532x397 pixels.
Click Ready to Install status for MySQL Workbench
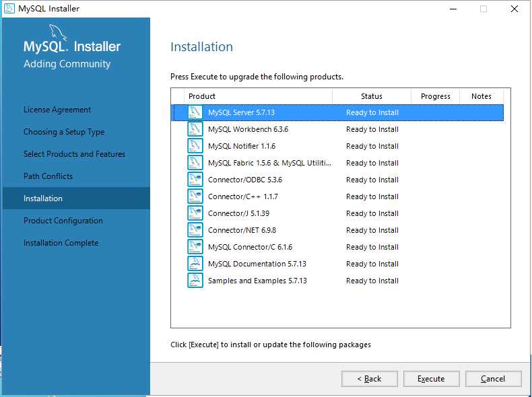tap(372, 129)
